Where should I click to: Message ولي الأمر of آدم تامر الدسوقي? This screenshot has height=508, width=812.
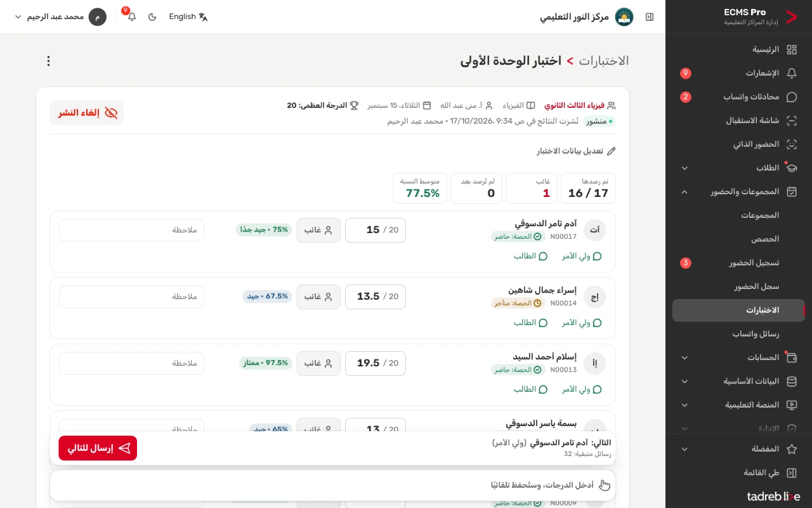[x=582, y=257]
